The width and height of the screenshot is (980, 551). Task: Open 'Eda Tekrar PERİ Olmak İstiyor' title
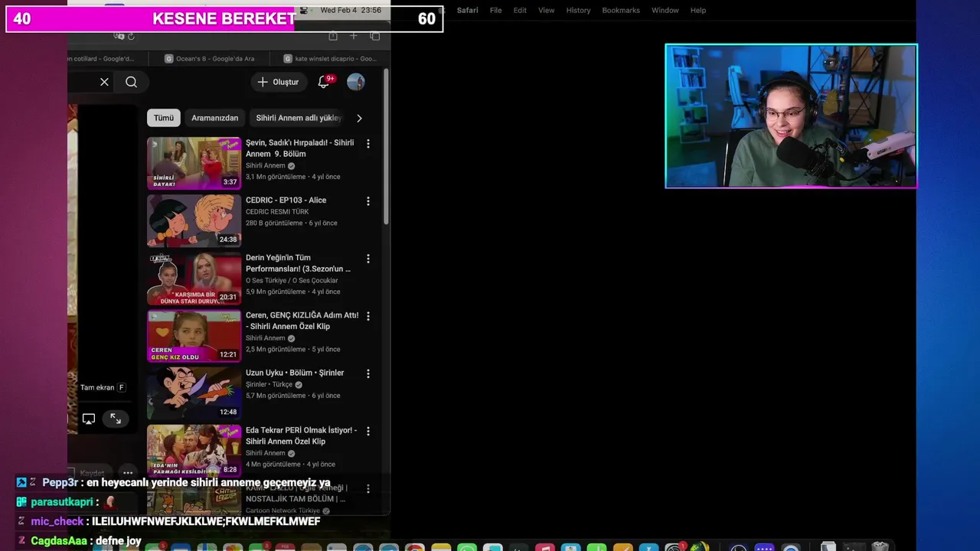[x=301, y=435]
